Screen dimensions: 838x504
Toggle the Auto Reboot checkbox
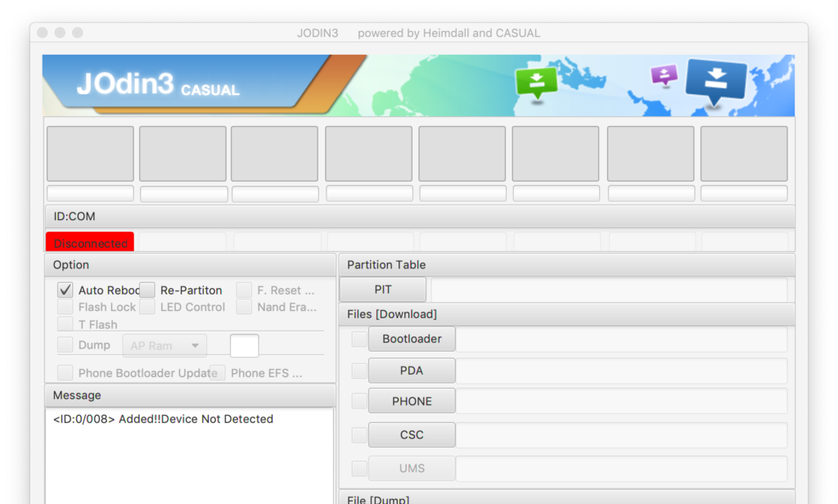(x=65, y=290)
